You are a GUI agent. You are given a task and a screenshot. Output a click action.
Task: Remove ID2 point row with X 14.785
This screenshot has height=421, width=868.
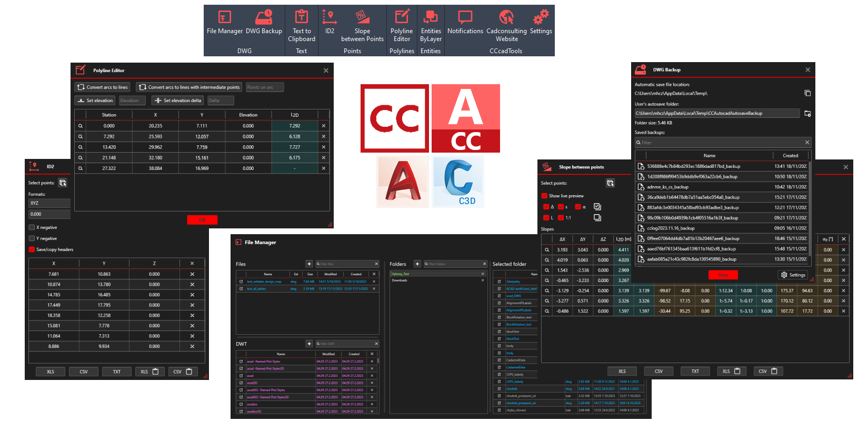(192, 295)
